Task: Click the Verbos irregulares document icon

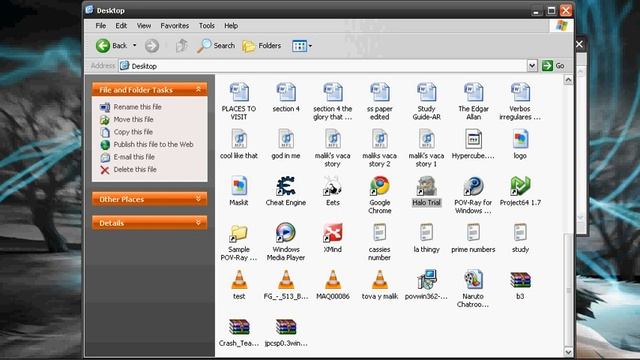Action: (x=520, y=92)
